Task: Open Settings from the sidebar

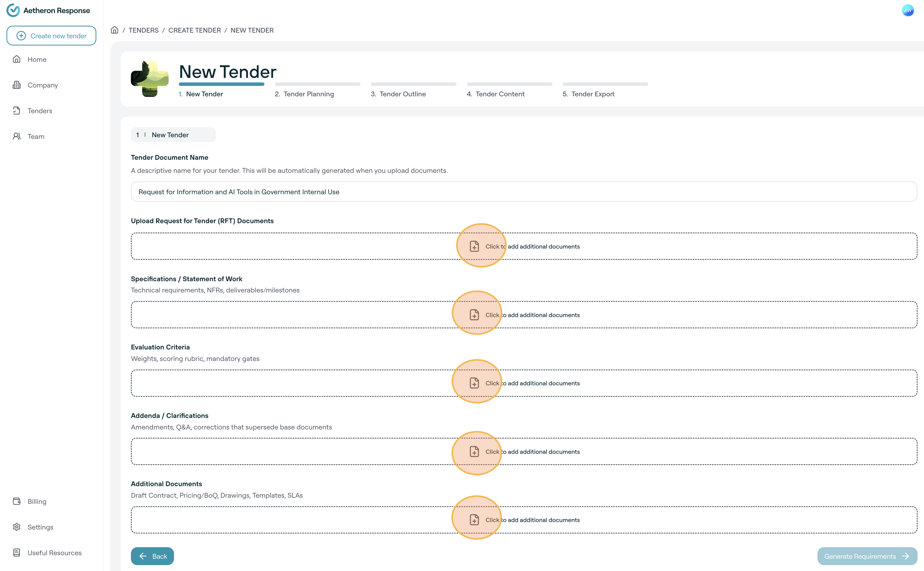Action: (x=40, y=527)
